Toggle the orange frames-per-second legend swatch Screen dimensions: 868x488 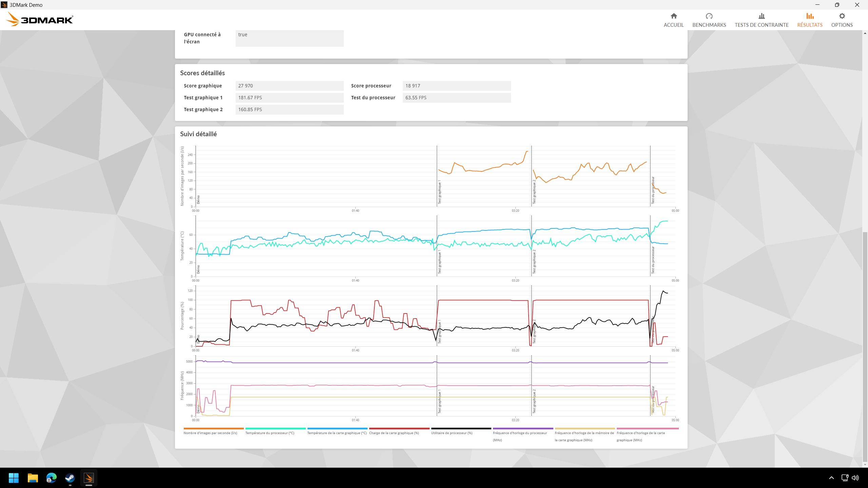pyautogui.click(x=214, y=429)
